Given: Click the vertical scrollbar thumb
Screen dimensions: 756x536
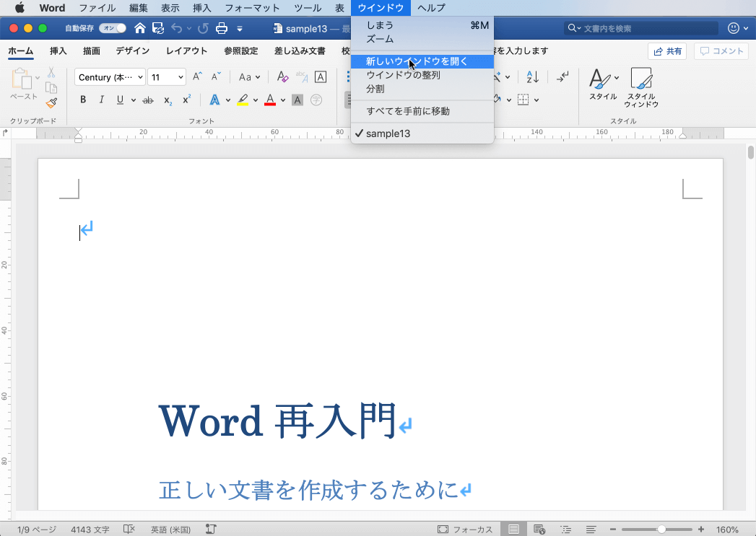Looking at the screenshot, I should (x=751, y=153).
